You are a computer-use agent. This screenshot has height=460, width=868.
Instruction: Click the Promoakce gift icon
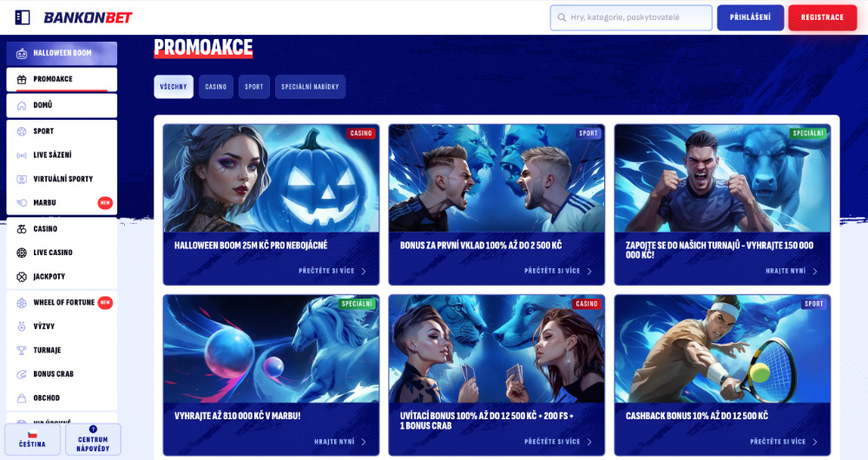[22, 79]
